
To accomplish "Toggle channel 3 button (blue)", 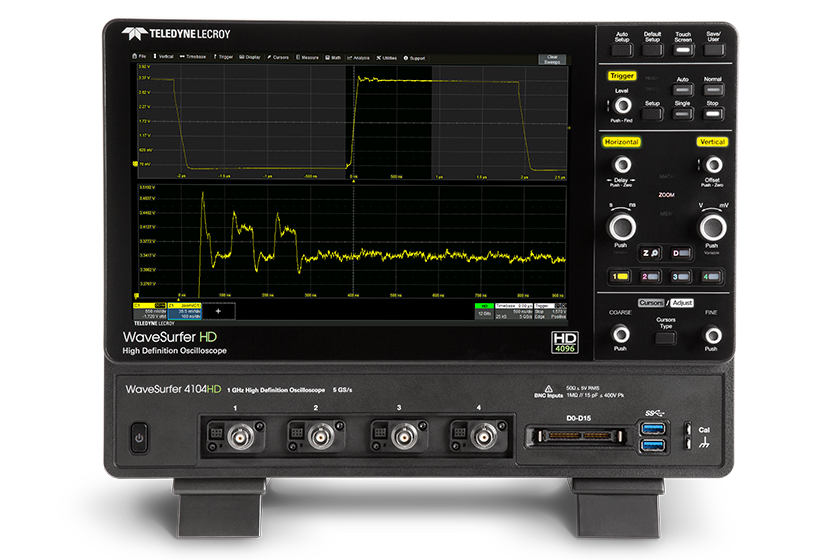I will pyautogui.click(x=681, y=277).
